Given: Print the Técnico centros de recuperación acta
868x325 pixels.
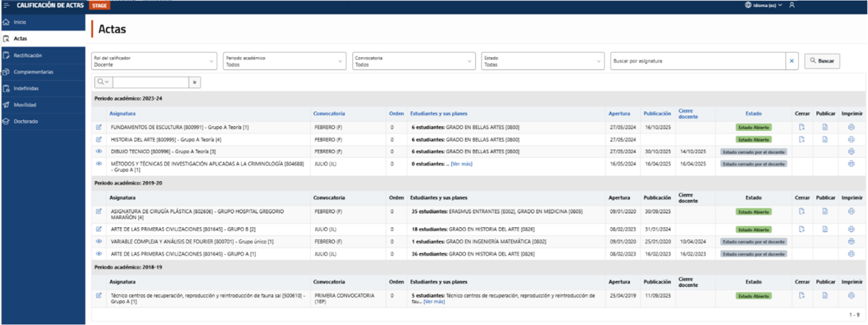Looking at the screenshot, I should (x=851, y=295).
